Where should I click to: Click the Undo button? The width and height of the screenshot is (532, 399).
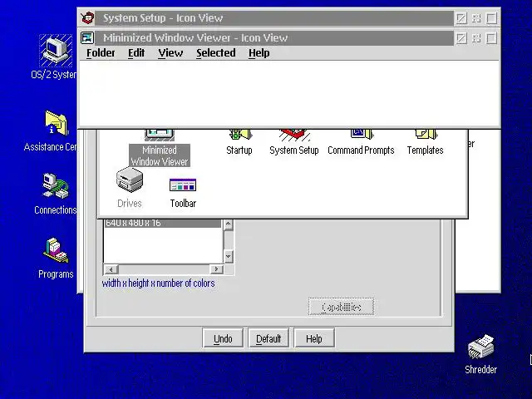[x=223, y=338]
